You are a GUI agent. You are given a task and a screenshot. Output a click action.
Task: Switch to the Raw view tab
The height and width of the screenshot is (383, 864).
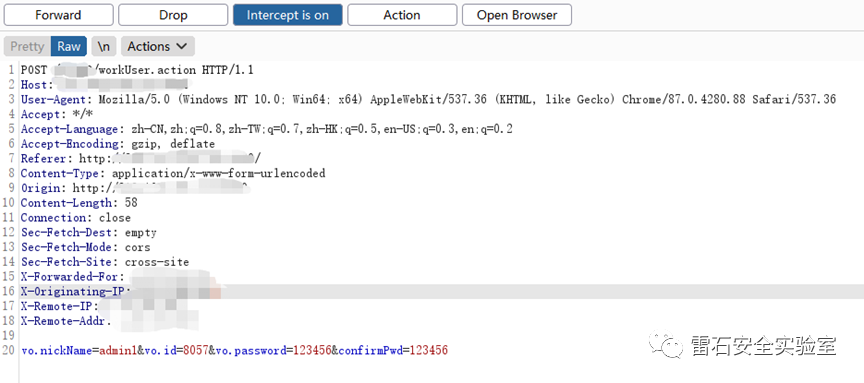[69, 46]
